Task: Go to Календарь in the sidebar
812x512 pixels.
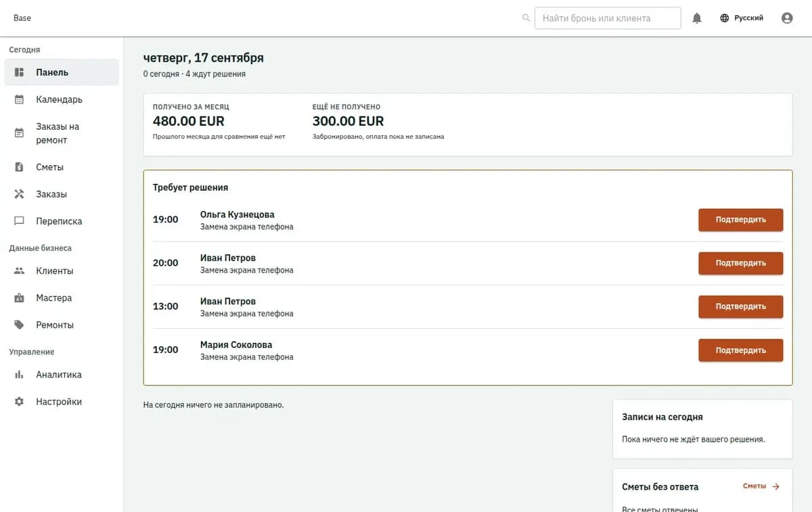Action: (x=62, y=99)
